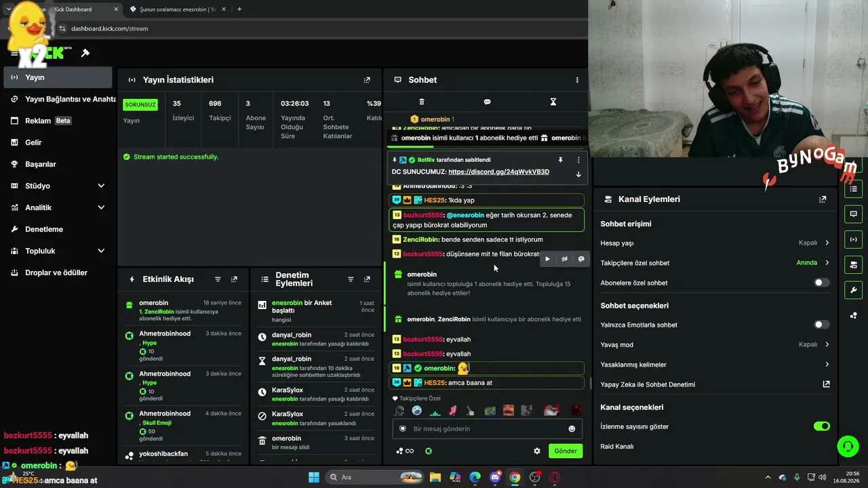Open emoji picker in message box

(572, 429)
